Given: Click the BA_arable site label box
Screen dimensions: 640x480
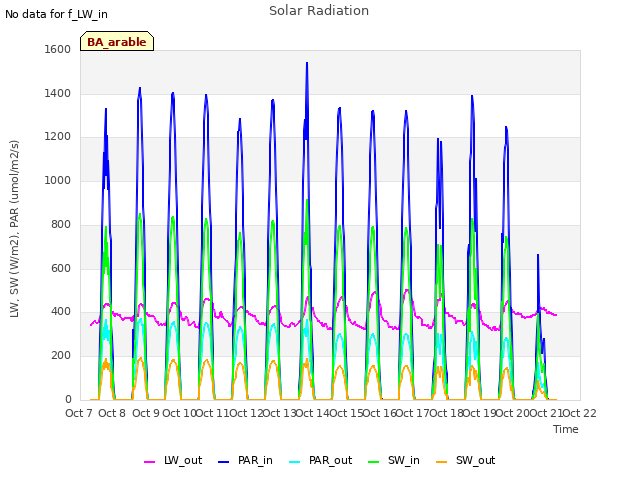Looking at the screenshot, I should pos(117,41).
